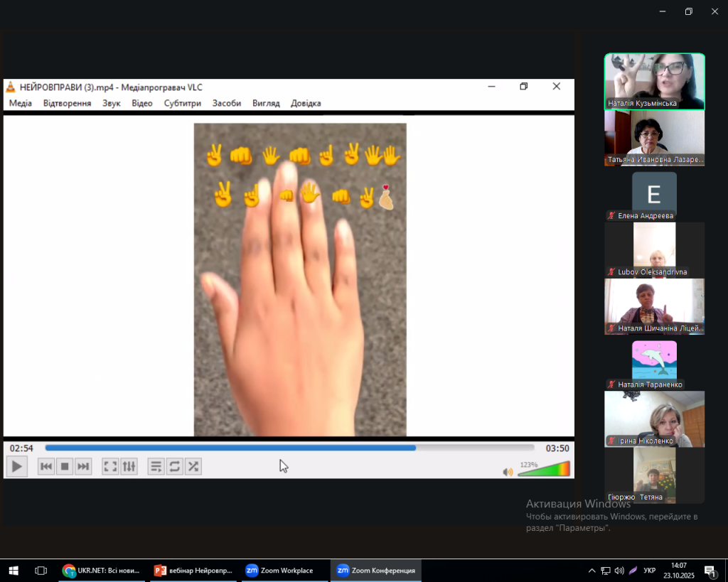
Task: Show hidden system tray icons
Action: click(591, 571)
